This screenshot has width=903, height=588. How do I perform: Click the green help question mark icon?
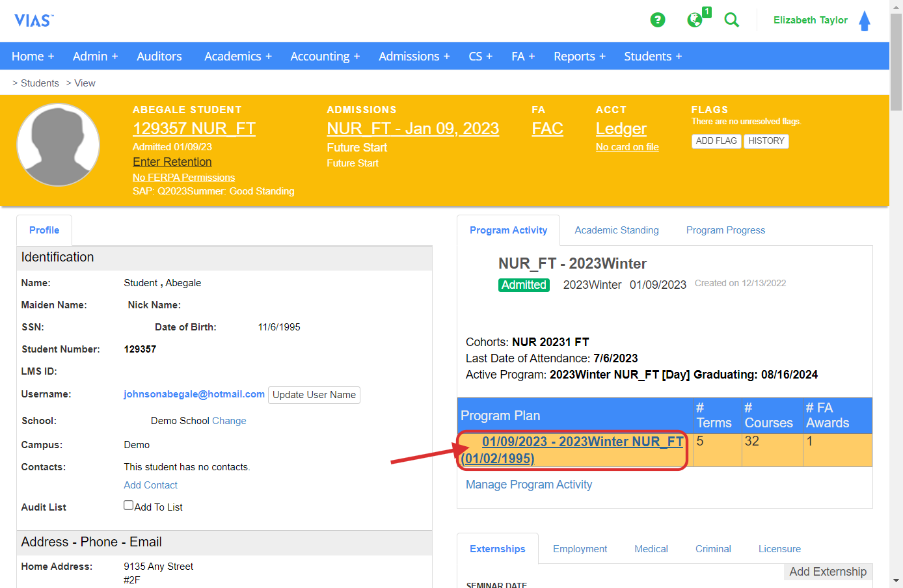658,20
